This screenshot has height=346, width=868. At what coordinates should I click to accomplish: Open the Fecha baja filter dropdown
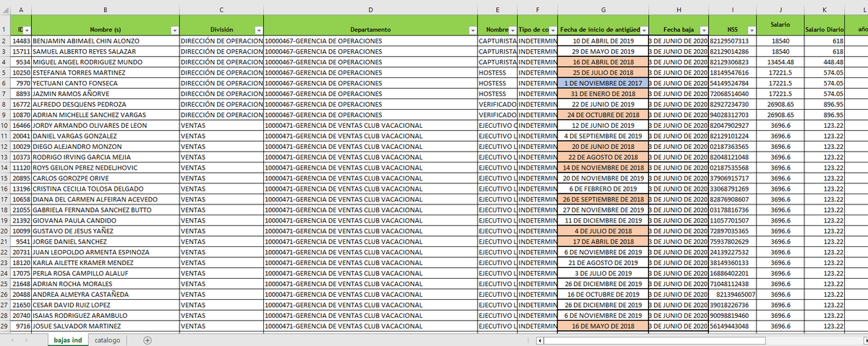point(702,30)
